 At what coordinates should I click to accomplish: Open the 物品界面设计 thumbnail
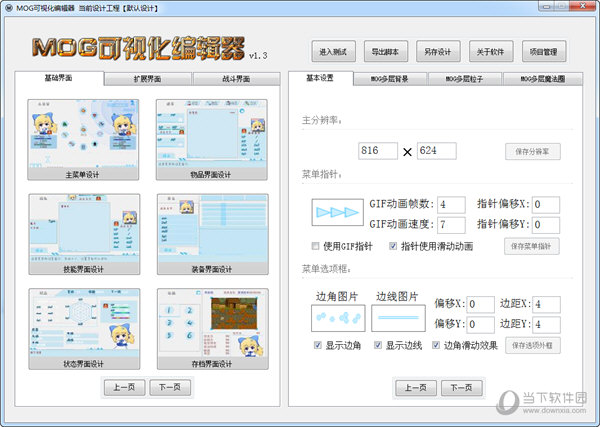[x=212, y=140]
